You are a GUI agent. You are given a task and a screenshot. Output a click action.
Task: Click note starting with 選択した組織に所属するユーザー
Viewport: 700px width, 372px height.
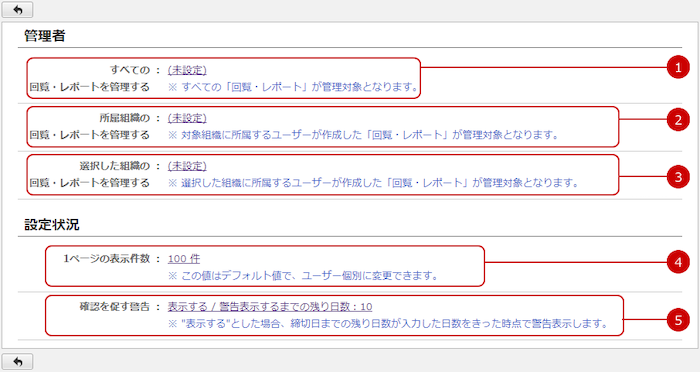click(x=374, y=182)
